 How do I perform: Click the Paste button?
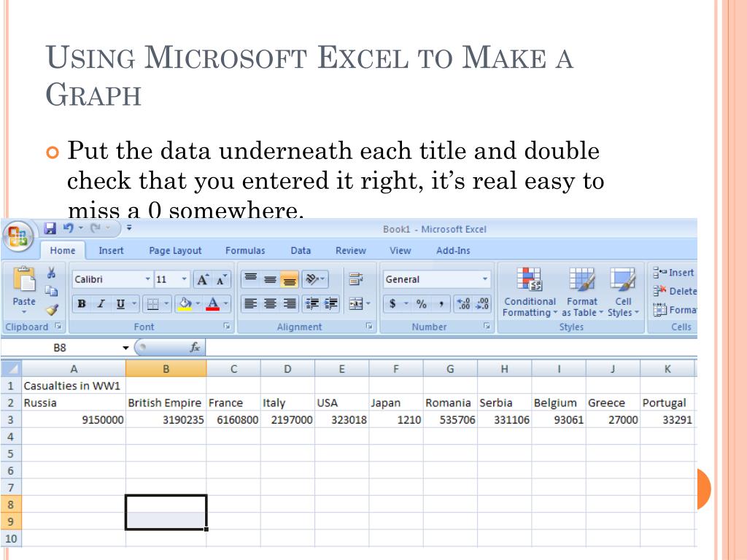pos(24,289)
